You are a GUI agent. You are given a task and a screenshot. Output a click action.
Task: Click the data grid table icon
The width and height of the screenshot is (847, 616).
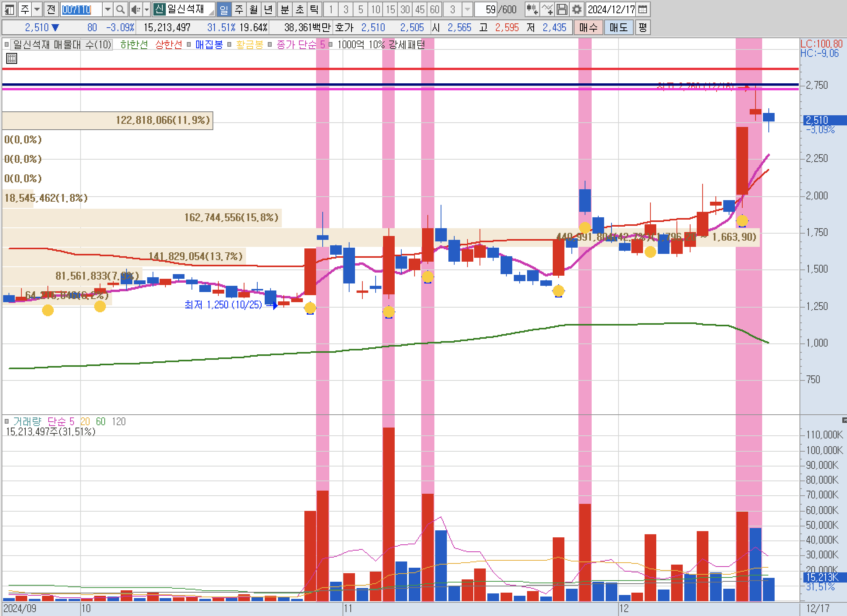tap(12, 59)
